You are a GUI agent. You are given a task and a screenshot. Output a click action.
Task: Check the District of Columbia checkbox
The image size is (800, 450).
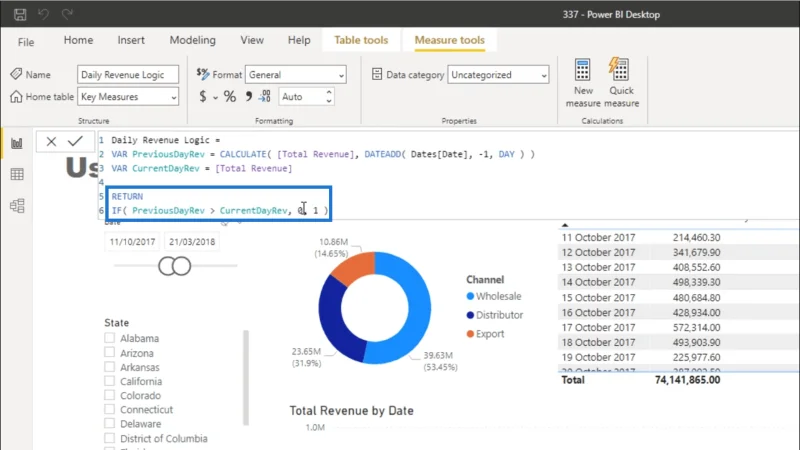point(109,438)
